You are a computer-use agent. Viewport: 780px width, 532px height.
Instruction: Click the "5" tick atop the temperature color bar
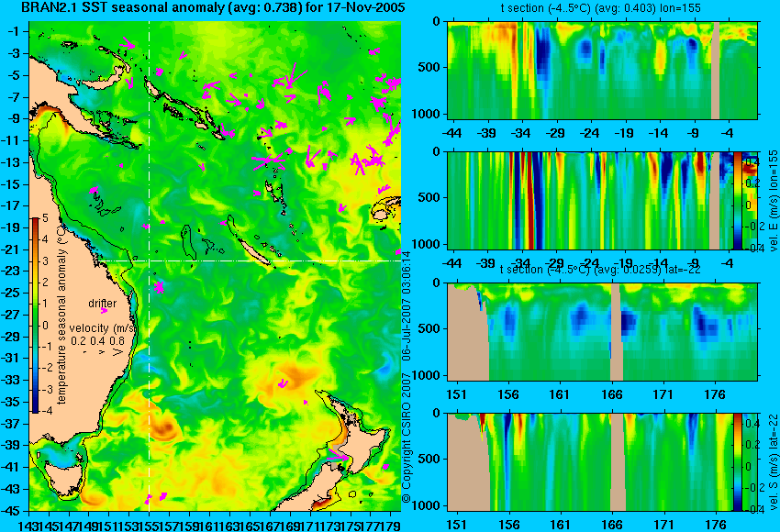coord(45,217)
